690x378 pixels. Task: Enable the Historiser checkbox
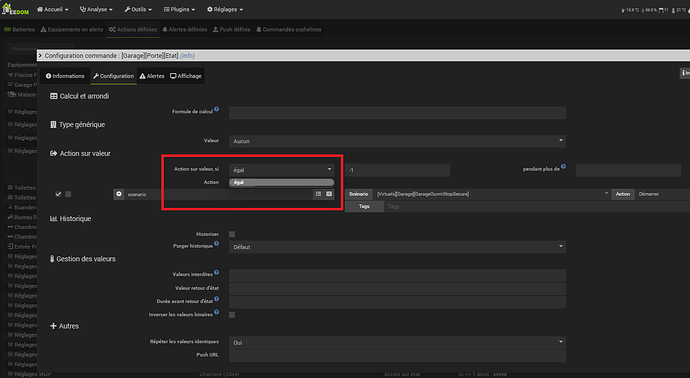[232, 234]
